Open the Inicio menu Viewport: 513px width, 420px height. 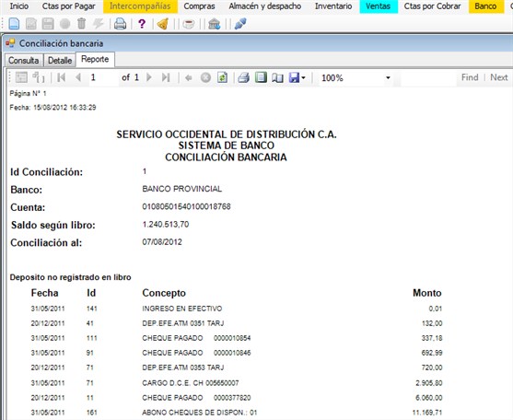point(19,6)
